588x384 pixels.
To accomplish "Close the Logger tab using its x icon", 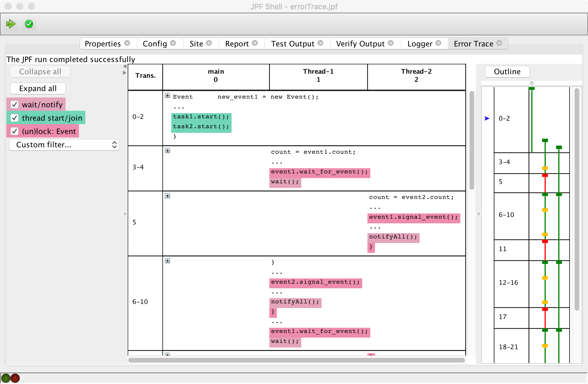I will click(x=438, y=43).
